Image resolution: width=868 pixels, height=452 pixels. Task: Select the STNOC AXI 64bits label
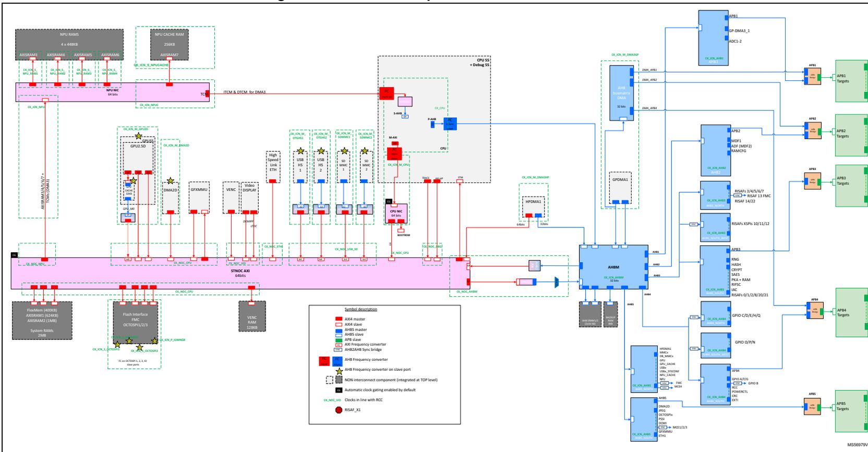[240, 273]
